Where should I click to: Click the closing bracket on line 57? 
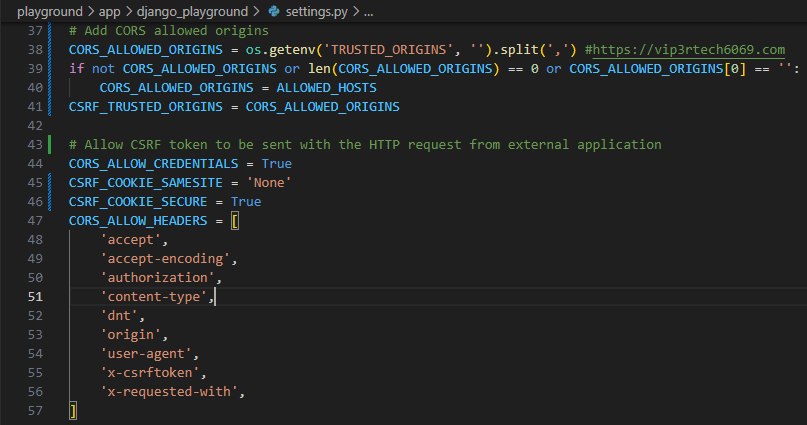[x=73, y=410]
